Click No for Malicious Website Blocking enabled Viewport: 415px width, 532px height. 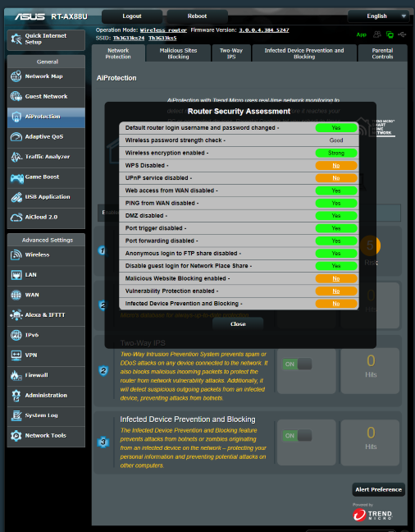(336, 278)
